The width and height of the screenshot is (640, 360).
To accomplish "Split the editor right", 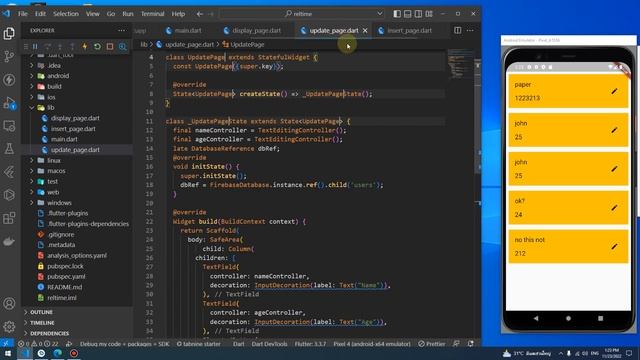I will pyautogui.click(x=458, y=30).
